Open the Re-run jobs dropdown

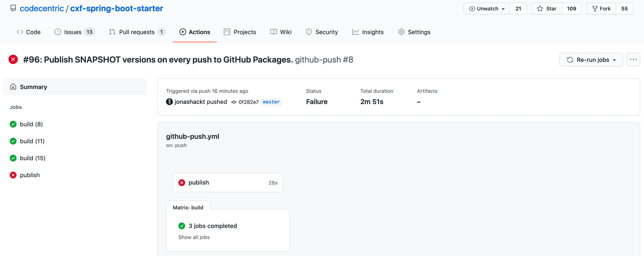point(591,60)
